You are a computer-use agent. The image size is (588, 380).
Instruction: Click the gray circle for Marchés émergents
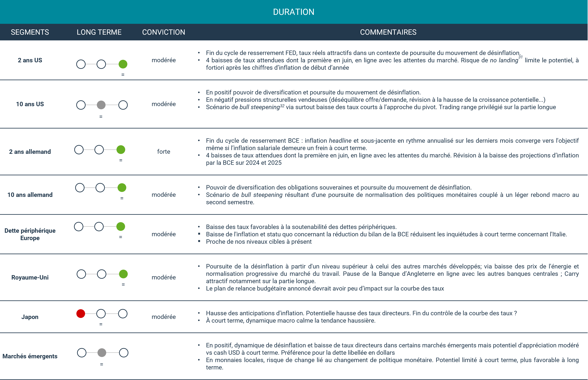[102, 353]
